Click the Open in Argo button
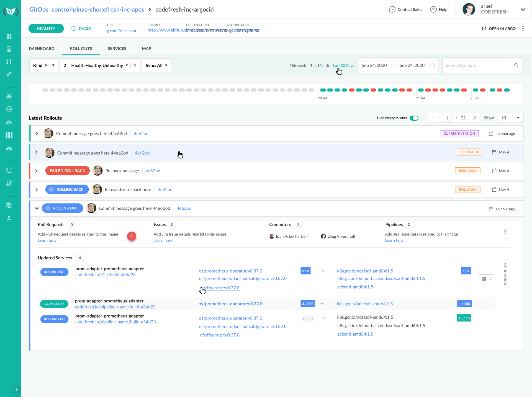532x397 pixels. point(499,28)
